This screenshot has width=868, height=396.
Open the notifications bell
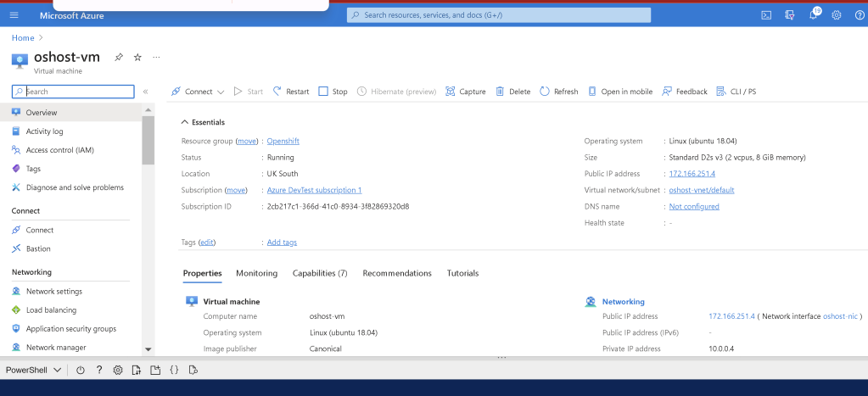click(813, 15)
